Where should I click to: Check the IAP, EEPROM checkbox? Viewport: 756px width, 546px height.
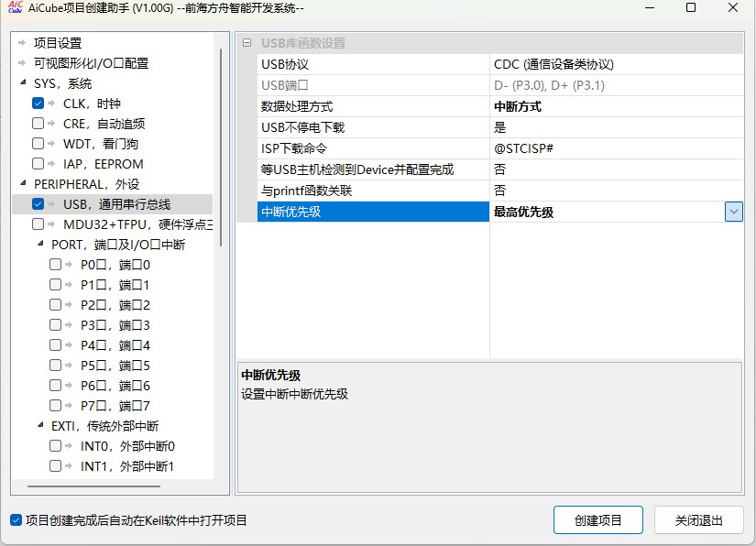tap(38, 164)
